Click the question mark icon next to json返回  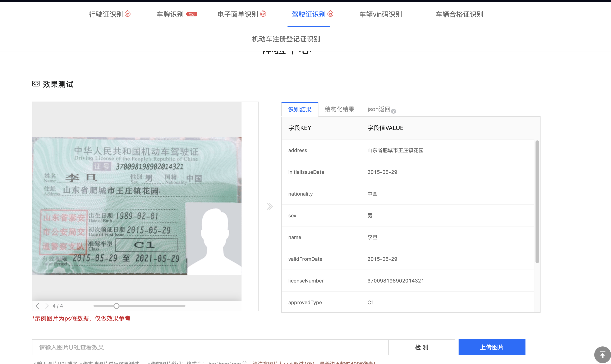click(394, 111)
